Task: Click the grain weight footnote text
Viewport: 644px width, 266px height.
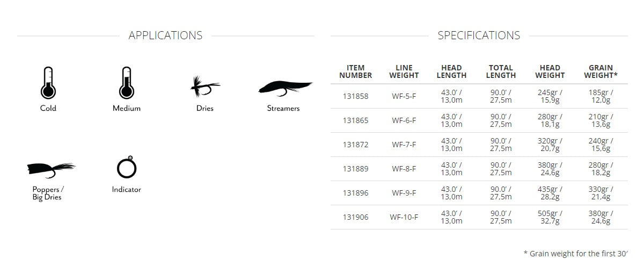Action: pos(575,253)
